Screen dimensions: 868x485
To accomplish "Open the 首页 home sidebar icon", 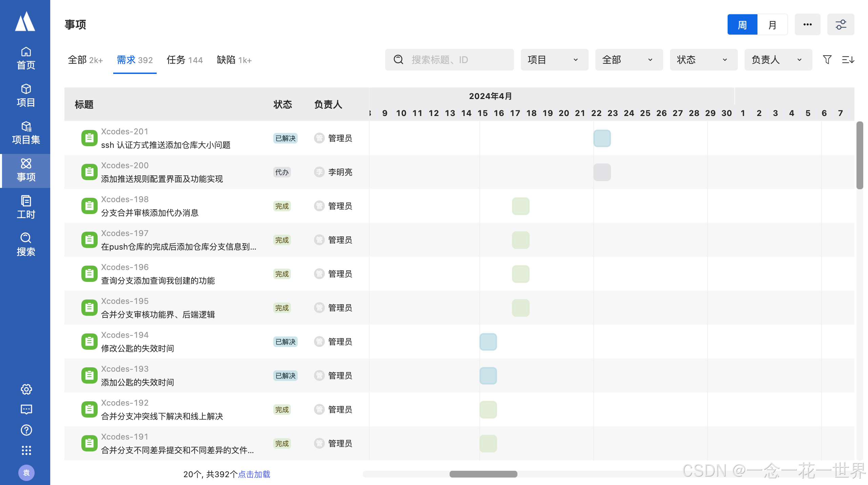I will 26,58.
